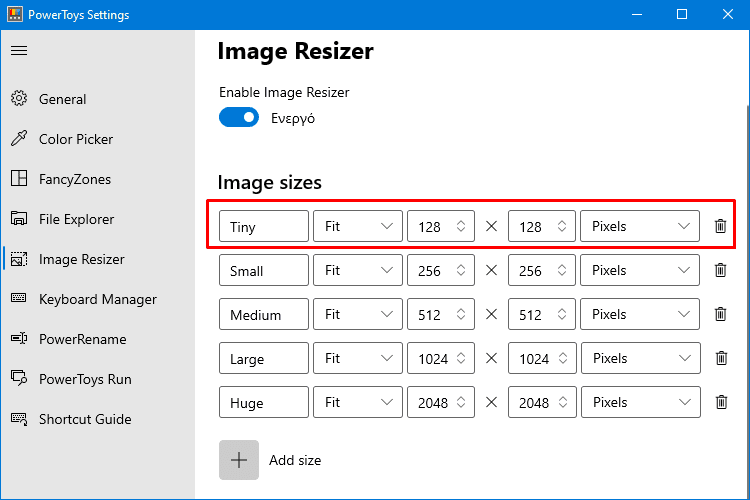Click the Keyboard Manager keyboard icon
The height and width of the screenshot is (500, 750).
[x=19, y=298]
